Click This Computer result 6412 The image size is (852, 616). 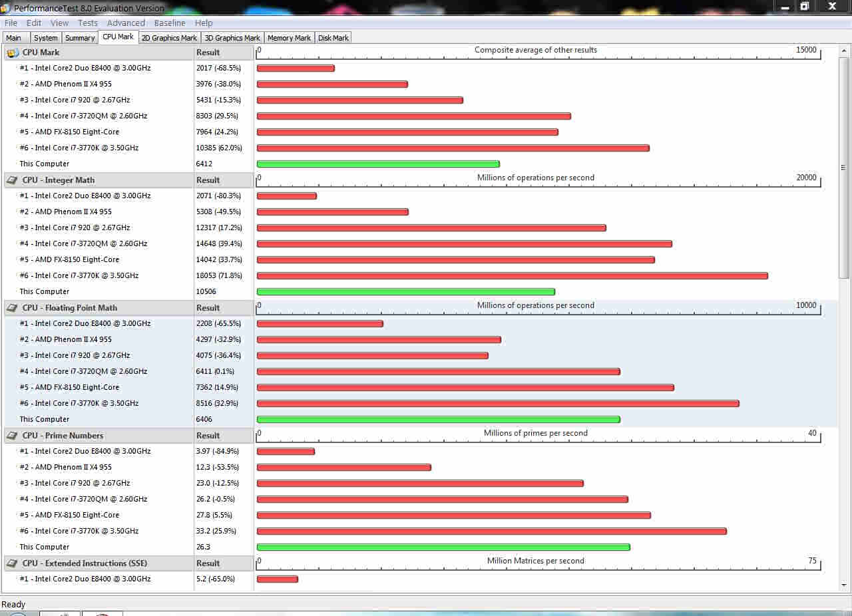(206, 164)
